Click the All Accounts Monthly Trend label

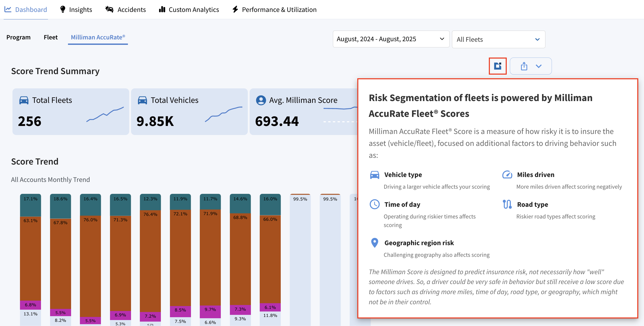(50, 180)
